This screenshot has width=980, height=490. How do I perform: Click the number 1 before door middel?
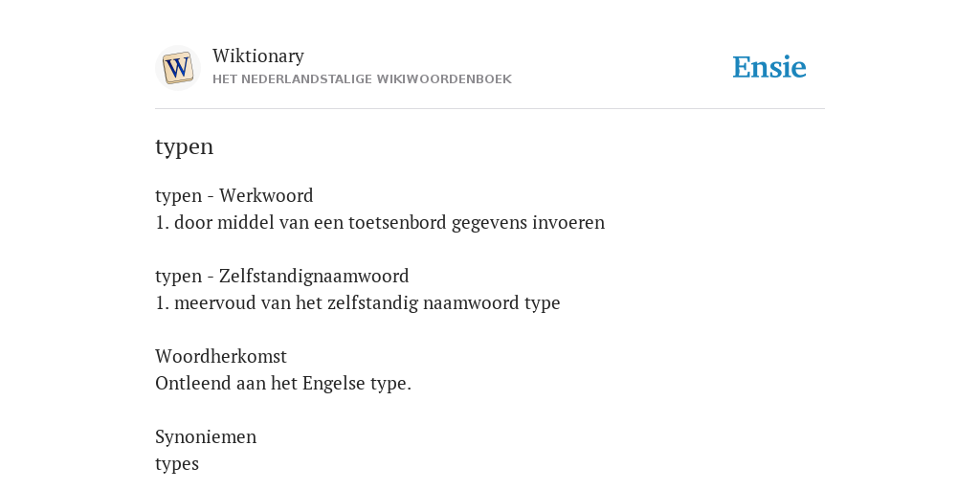[x=161, y=222]
